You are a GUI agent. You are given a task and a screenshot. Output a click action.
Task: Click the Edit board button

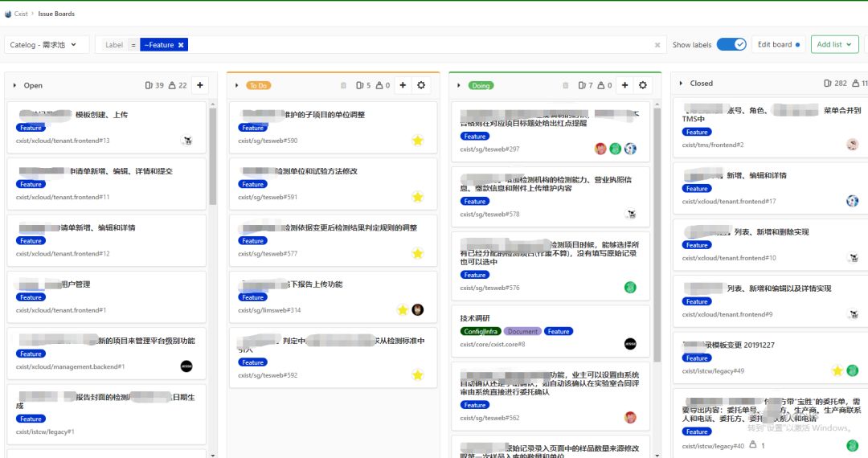[x=778, y=44]
